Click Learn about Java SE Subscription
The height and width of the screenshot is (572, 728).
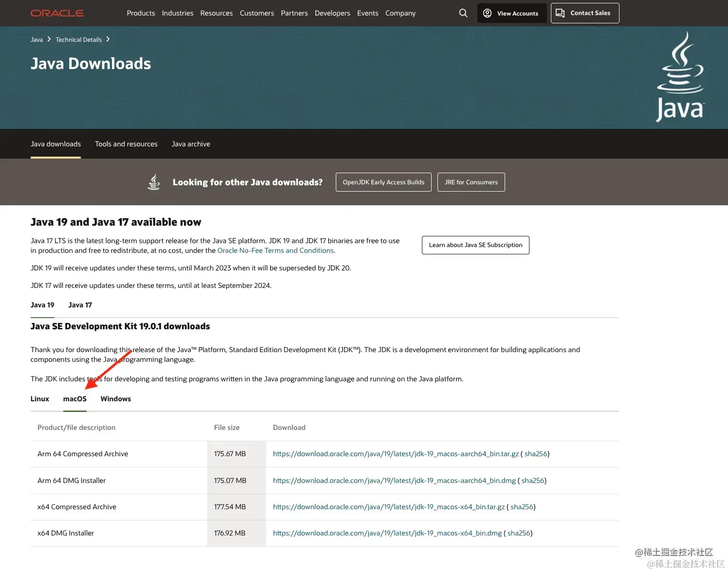[x=475, y=245]
